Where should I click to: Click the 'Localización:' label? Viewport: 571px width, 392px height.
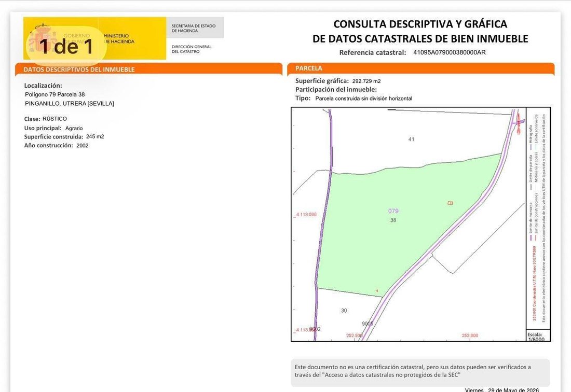click(x=43, y=86)
